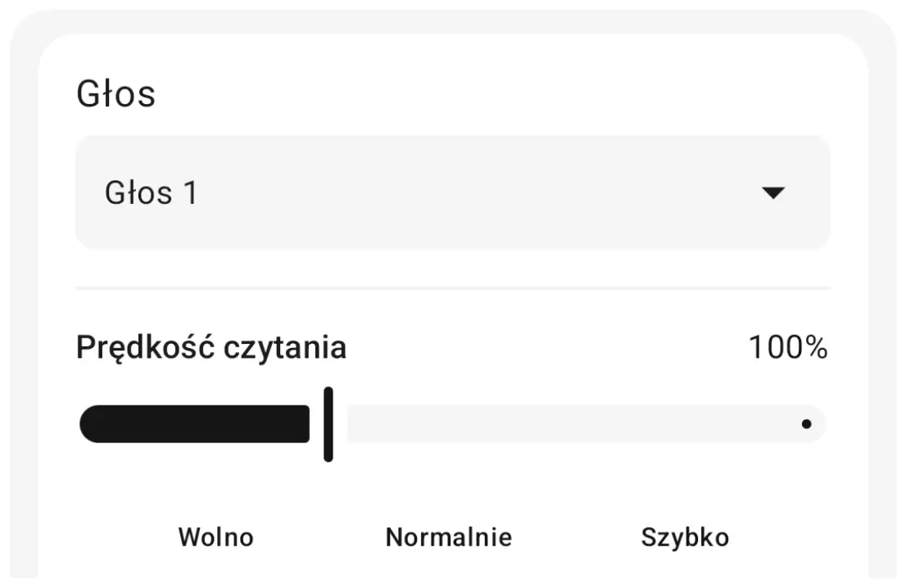Click the divider under the voice selector
The width and height of the screenshot is (906, 588).
click(x=452, y=287)
